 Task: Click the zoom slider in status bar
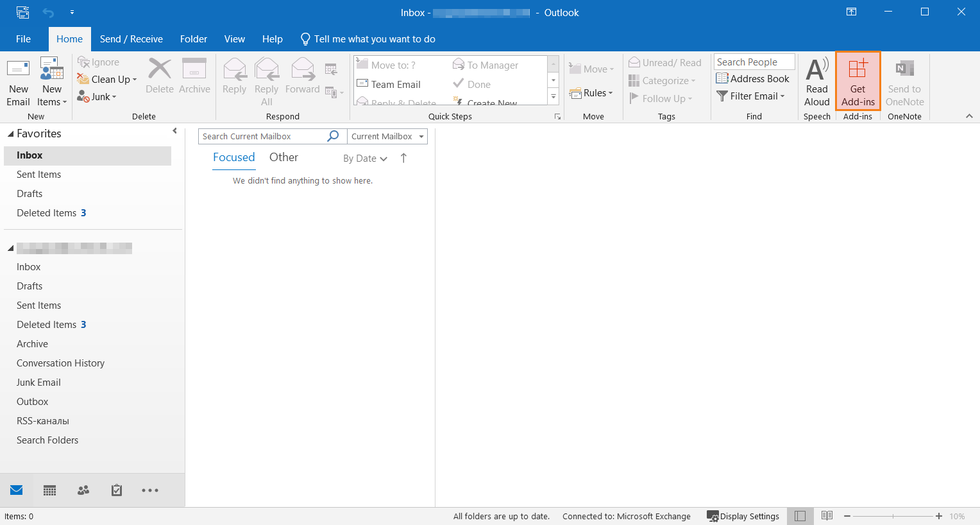point(893,516)
